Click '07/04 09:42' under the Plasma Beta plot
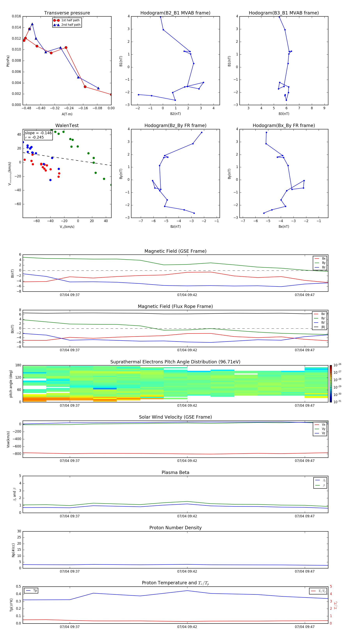The image size is (351, 644). click(x=187, y=516)
